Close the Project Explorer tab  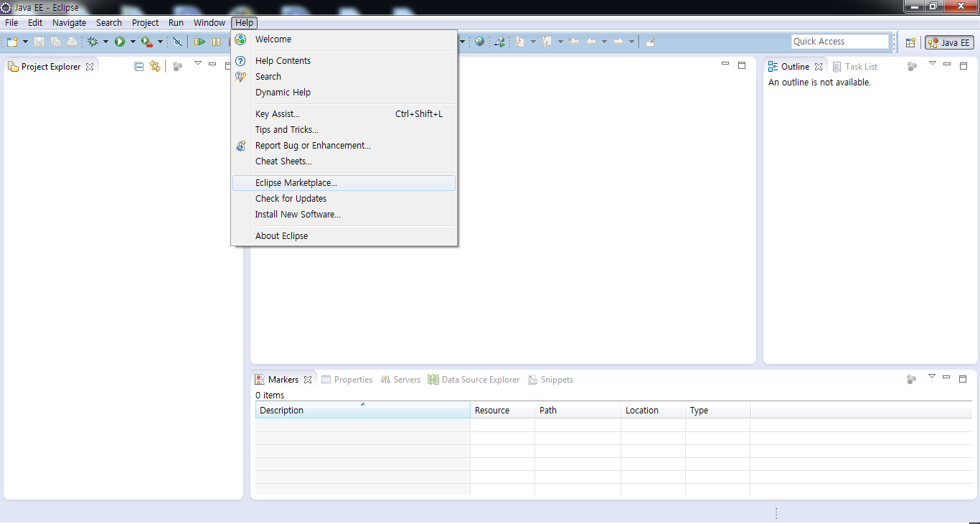(90, 67)
